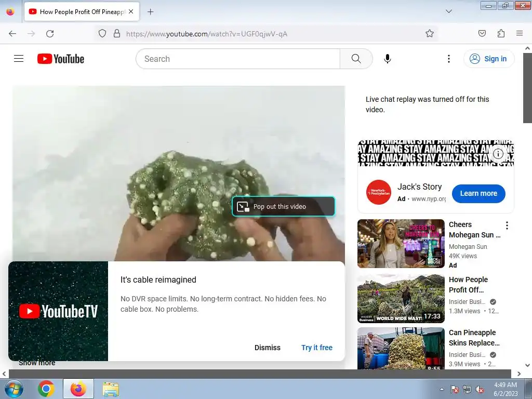Open Firefox extensions puzzle icon

[501, 34]
